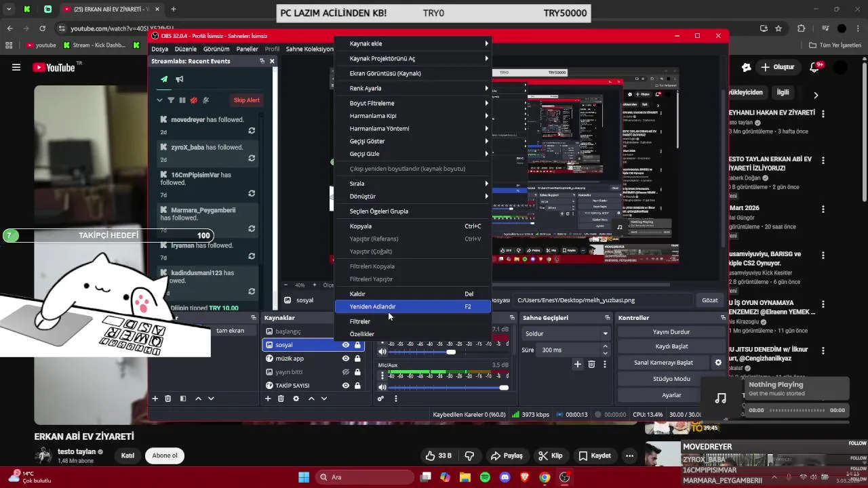Collapse Streamlabs events chevron

tap(160, 100)
